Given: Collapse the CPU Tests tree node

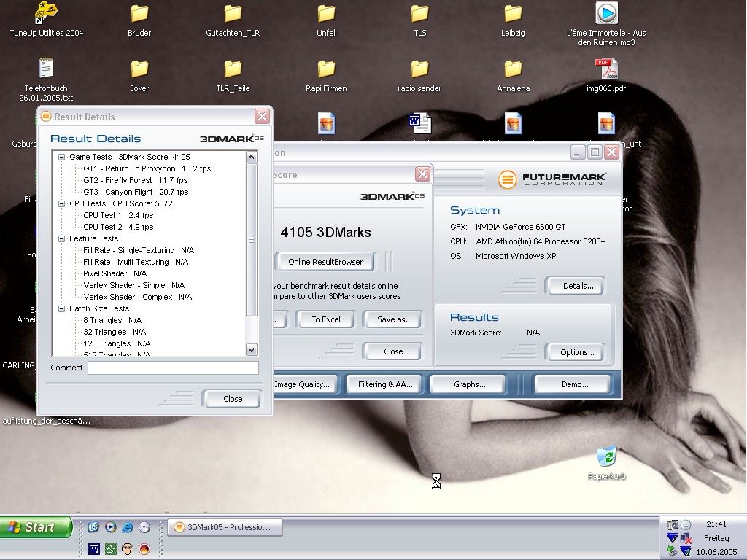Looking at the screenshot, I should (61, 203).
